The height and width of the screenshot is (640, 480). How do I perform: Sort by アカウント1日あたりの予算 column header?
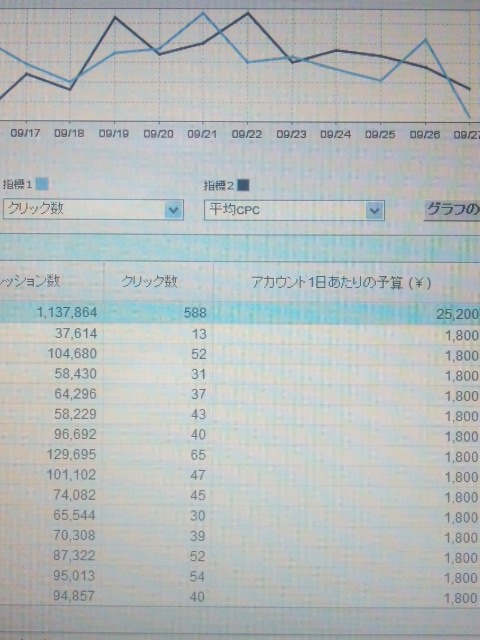pyautogui.click(x=341, y=282)
